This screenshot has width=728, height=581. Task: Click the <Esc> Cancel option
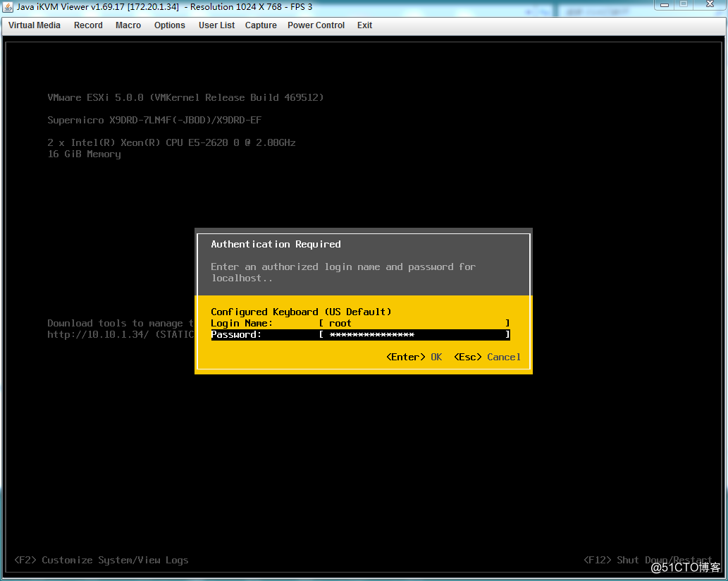[487, 357]
